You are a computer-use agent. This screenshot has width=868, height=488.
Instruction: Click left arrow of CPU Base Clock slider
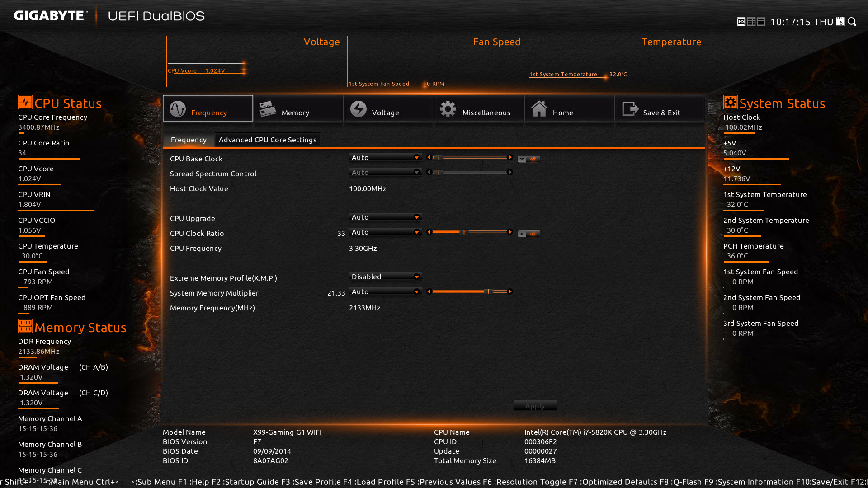pos(429,157)
